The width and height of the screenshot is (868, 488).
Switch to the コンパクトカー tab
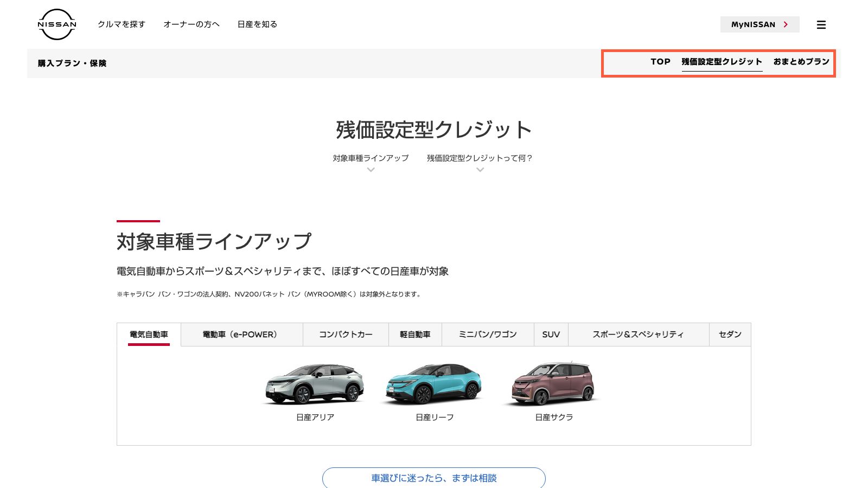[346, 335]
